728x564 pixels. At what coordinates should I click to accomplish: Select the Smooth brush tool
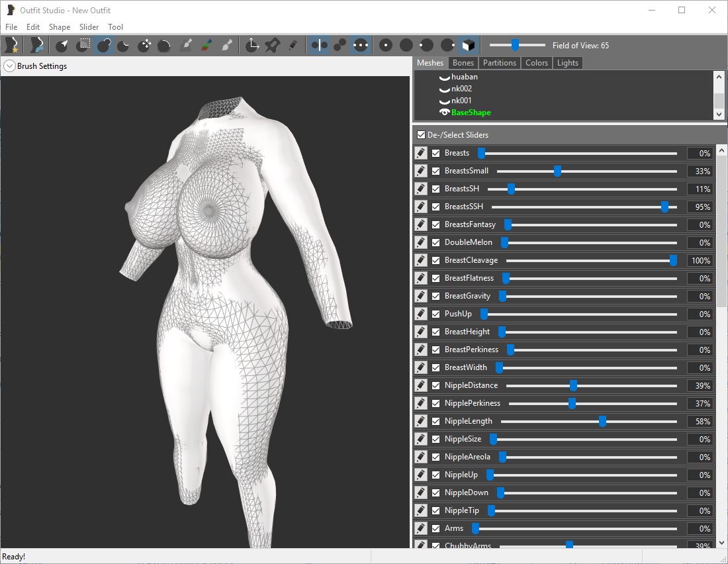click(164, 45)
